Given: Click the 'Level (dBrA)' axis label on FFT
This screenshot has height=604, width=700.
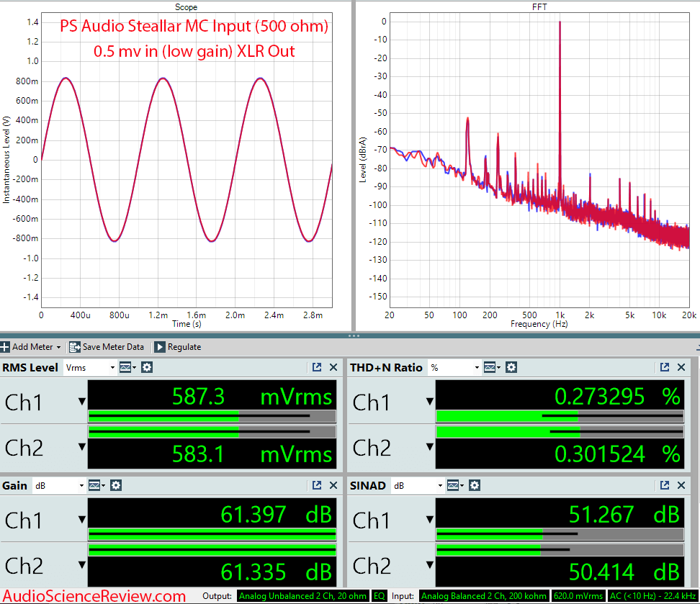Looking at the screenshot, I should coord(363,160).
